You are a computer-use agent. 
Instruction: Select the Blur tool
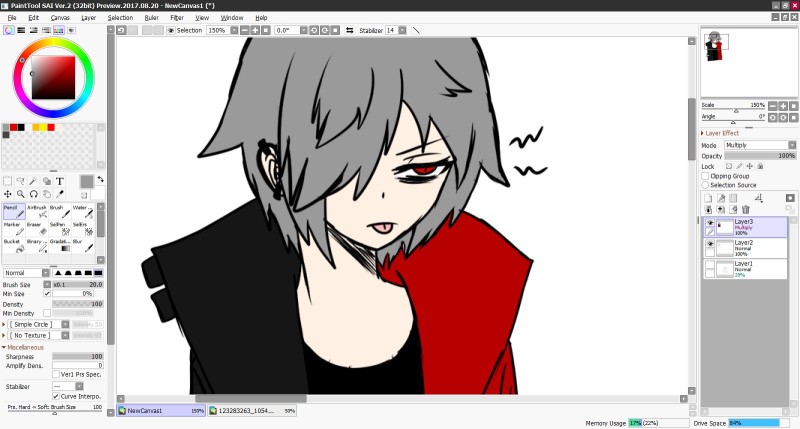[83, 245]
